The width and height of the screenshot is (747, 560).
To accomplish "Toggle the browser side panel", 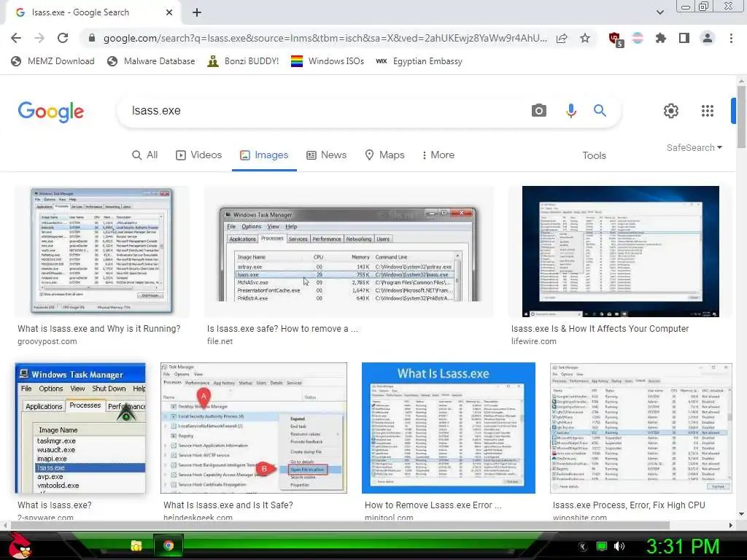I will tap(684, 38).
